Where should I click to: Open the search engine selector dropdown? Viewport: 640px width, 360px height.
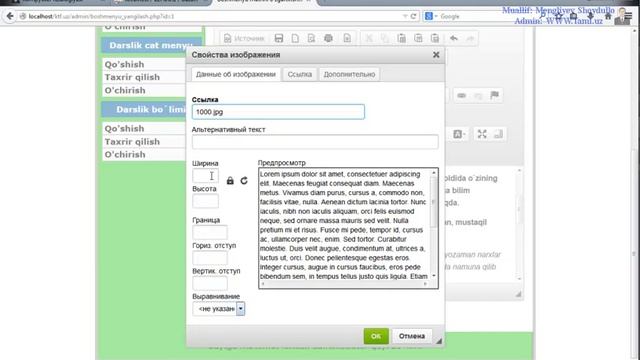(431, 16)
